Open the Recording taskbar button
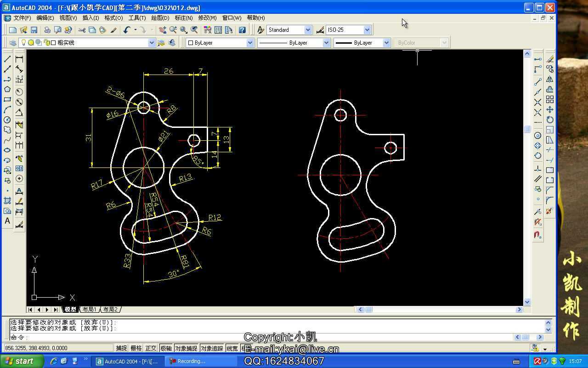This screenshot has width=588, height=368. [x=201, y=361]
